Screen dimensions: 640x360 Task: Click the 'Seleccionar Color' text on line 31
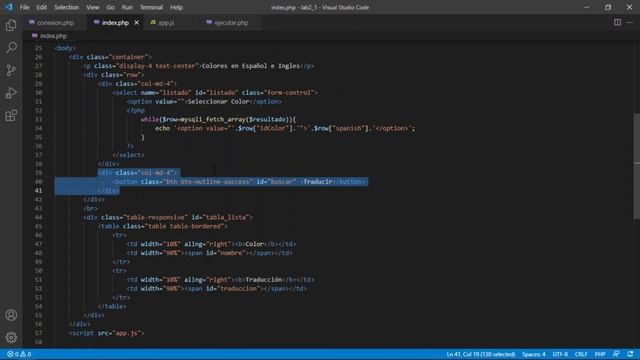click(x=218, y=102)
